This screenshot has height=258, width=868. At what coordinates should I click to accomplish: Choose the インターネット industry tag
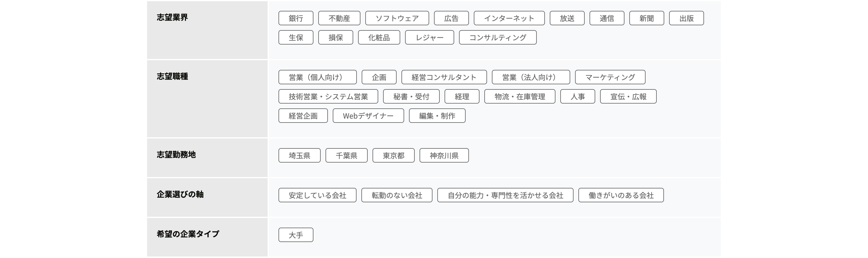[509, 18]
